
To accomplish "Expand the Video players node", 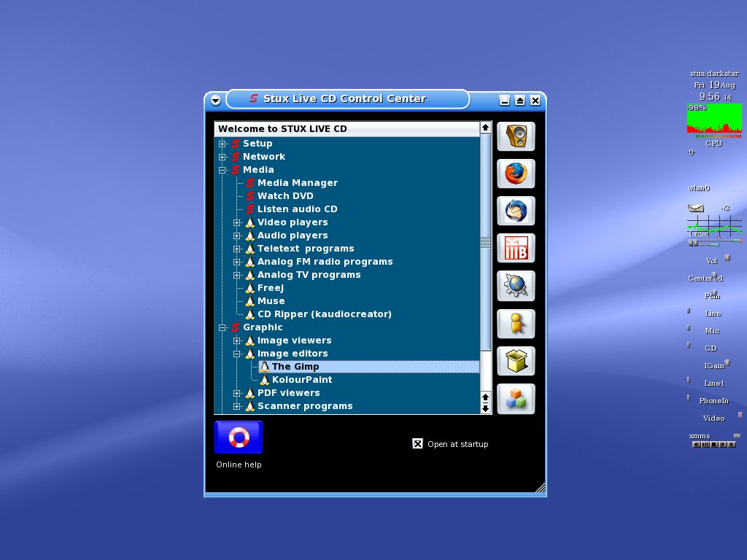I will (x=237, y=223).
